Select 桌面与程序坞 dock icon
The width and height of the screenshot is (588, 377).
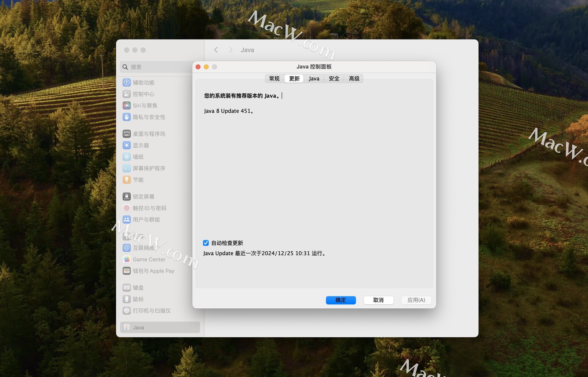pyautogui.click(x=126, y=134)
